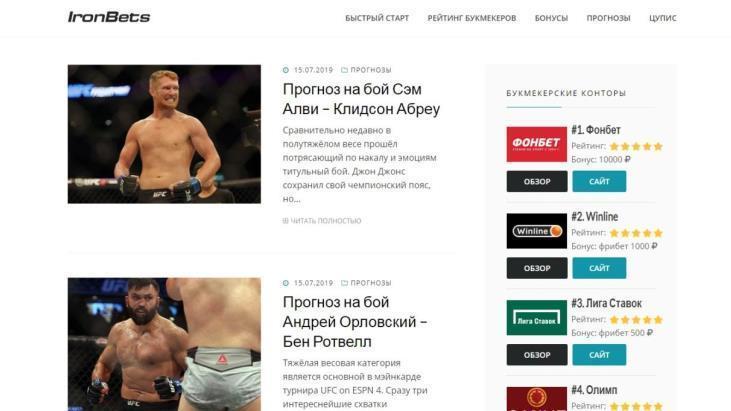The image size is (731, 411).
Task: Open the Фонбет bookmaker logo
Action: [537, 144]
